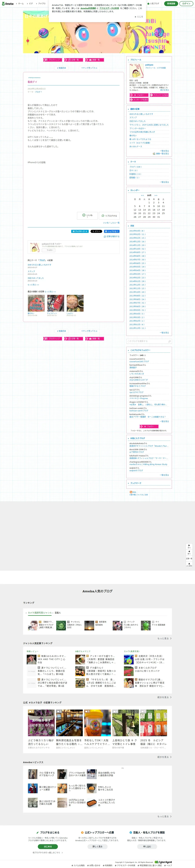Open the article title 看病デイ

coord(32,82)
